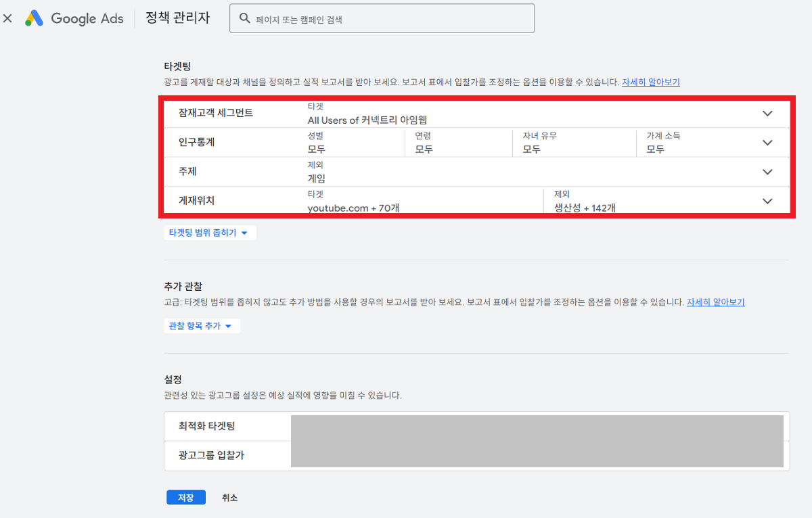812x518 pixels.
Task: Click the search magnifier icon
Action: [245, 18]
